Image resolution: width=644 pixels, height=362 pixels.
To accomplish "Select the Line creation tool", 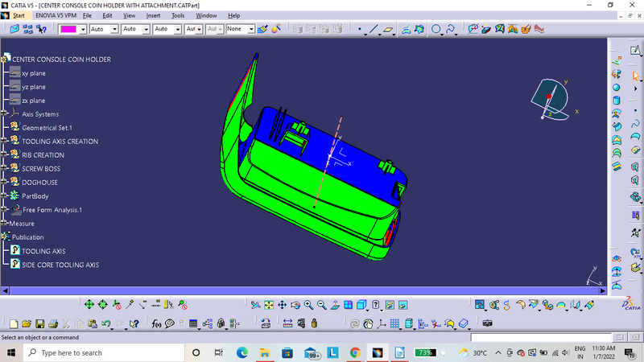I will coord(374,29).
